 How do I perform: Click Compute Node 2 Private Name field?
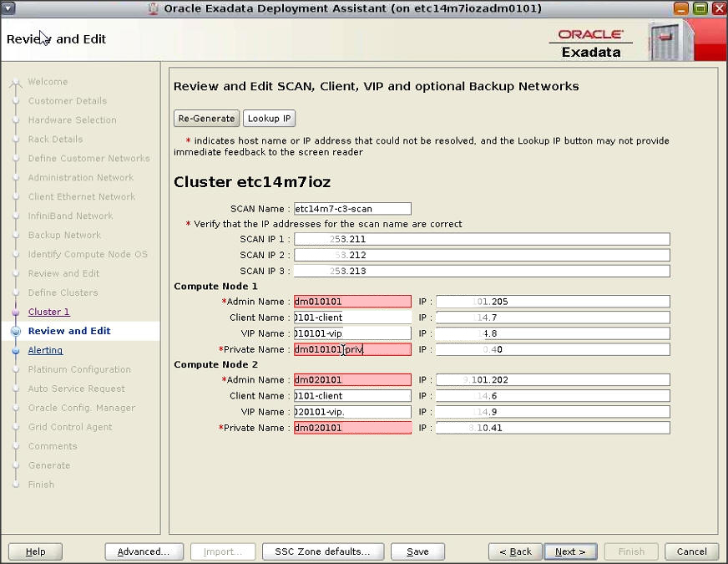(x=352, y=428)
